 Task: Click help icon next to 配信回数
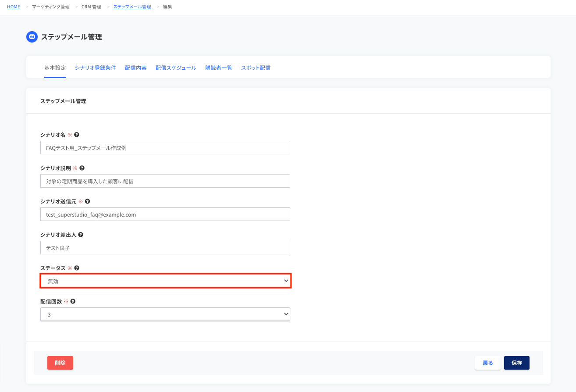pos(73,301)
